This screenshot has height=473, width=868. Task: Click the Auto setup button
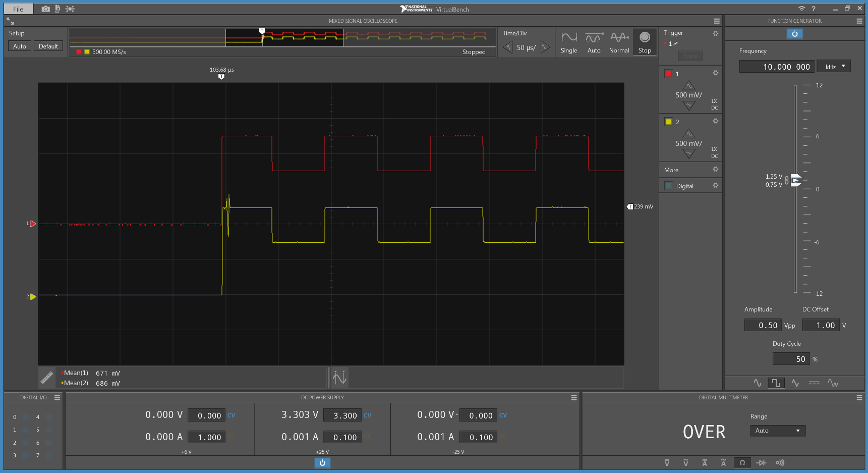(x=20, y=46)
